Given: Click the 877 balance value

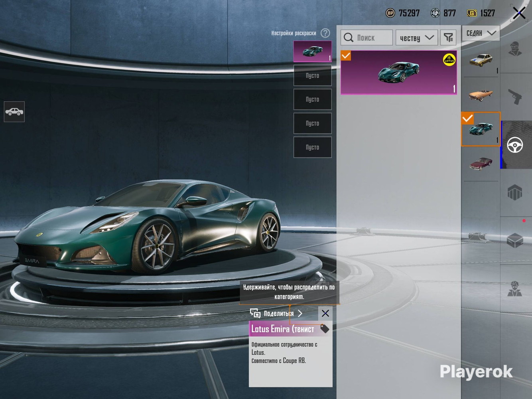Looking at the screenshot, I should [449, 13].
